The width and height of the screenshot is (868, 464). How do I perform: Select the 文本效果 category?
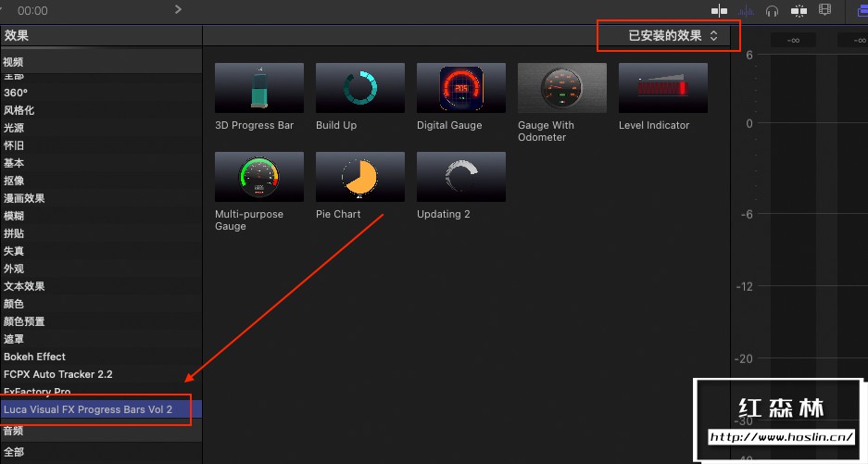(x=101, y=286)
